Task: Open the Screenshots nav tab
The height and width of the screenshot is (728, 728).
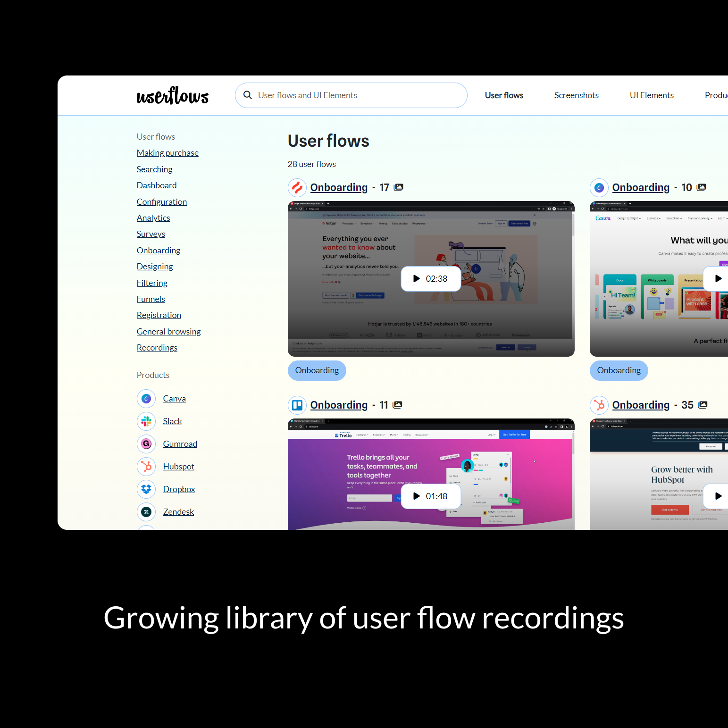Action: click(x=576, y=95)
